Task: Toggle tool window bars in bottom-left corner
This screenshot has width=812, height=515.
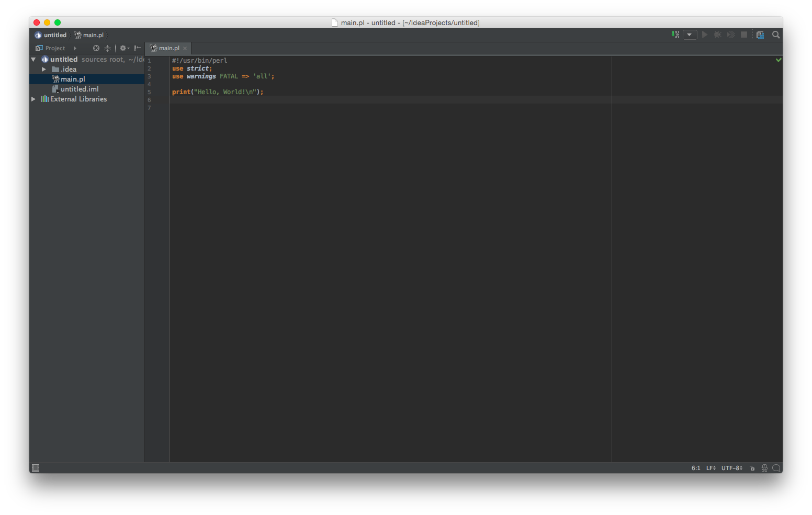Action: click(x=36, y=467)
